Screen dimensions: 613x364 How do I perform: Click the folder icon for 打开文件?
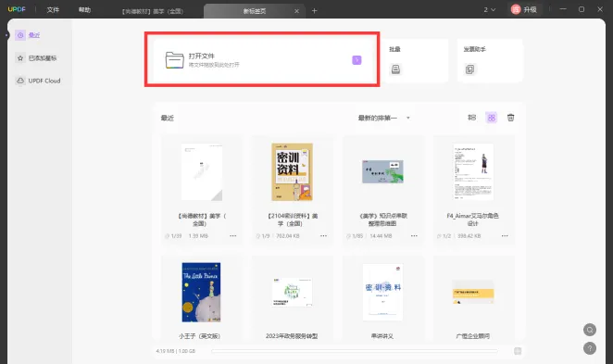[x=174, y=60]
